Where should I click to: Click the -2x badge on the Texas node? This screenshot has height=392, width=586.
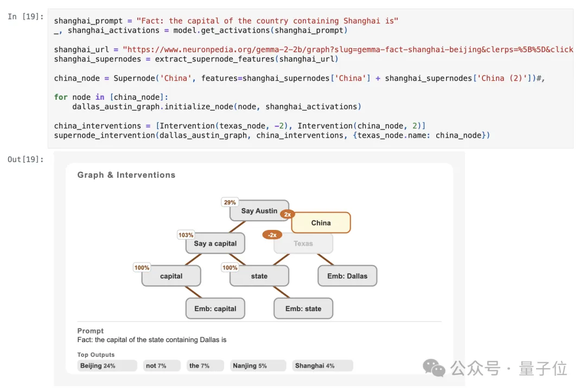pos(272,235)
